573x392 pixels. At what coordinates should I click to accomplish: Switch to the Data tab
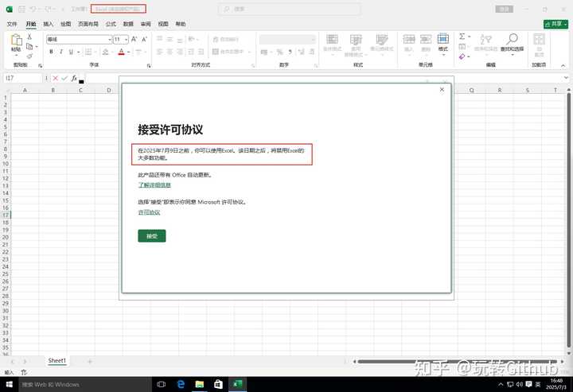pos(128,24)
